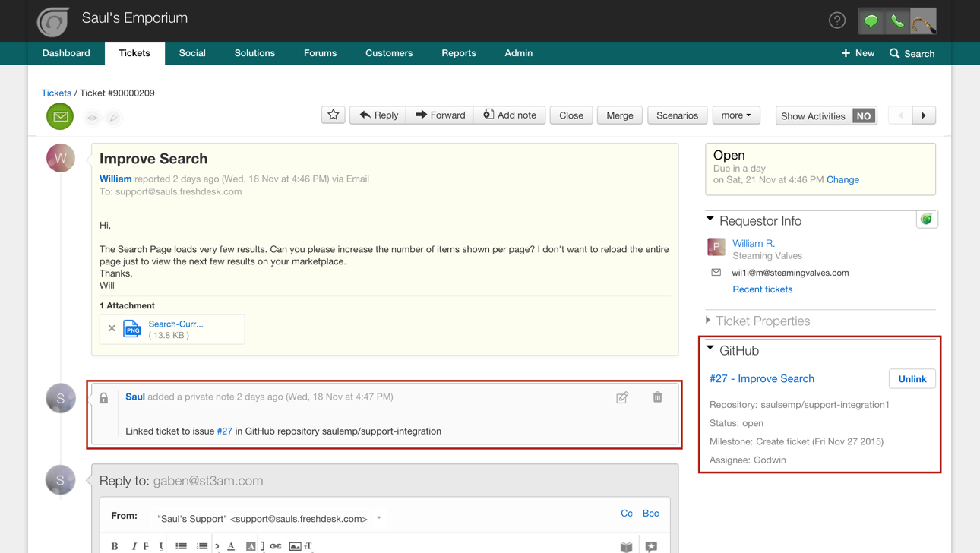Edit Saul's private note
The width and height of the screenshot is (980, 553).
coord(622,397)
